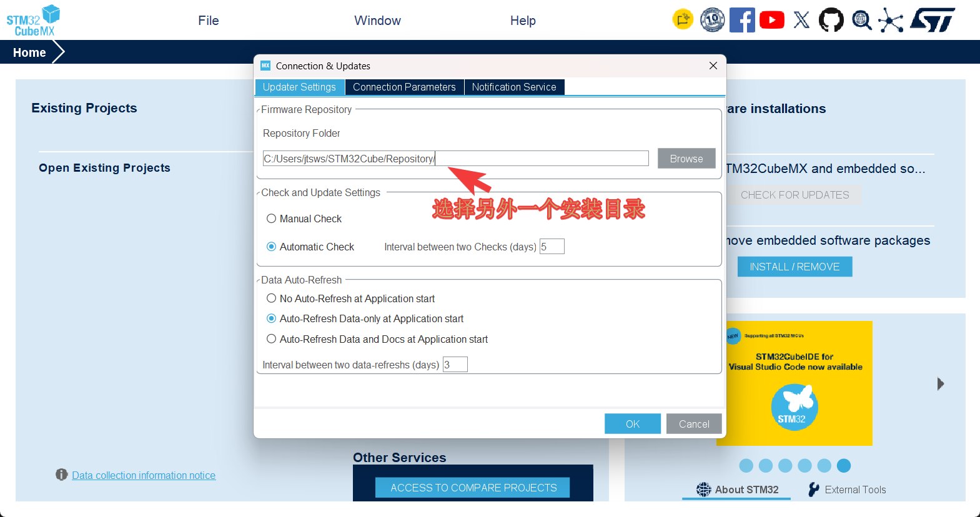Click Browse to choose the repository folder
This screenshot has height=517, width=980.
click(x=686, y=159)
